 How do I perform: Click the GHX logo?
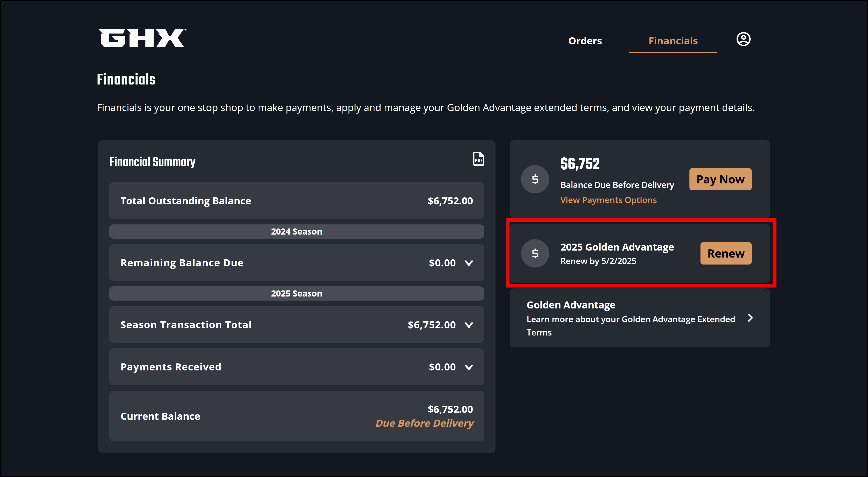click(142, 38)
